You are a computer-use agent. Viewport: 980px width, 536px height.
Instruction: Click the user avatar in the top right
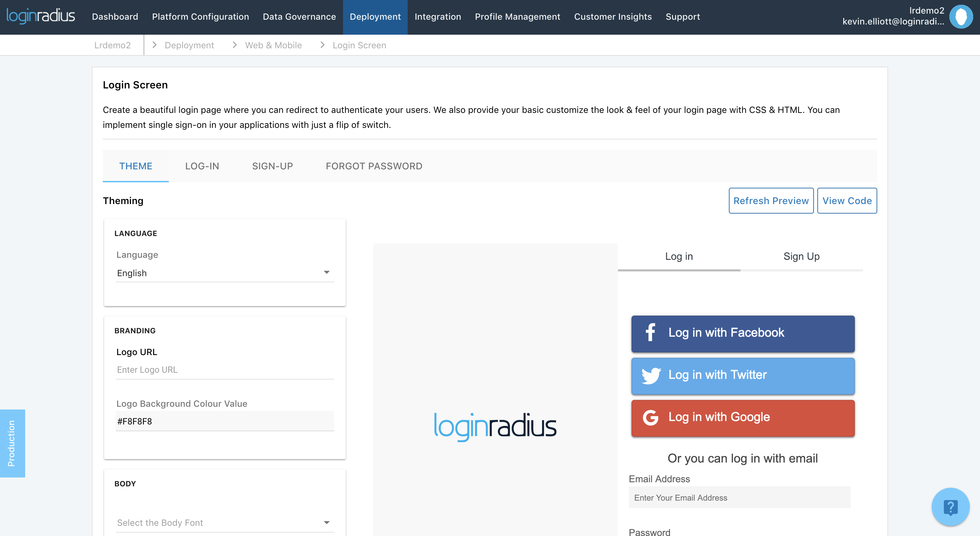pos(961,16)
